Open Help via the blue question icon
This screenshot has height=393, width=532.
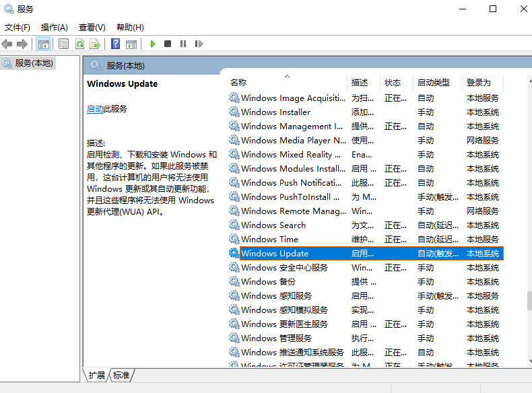tap(116, 44)
